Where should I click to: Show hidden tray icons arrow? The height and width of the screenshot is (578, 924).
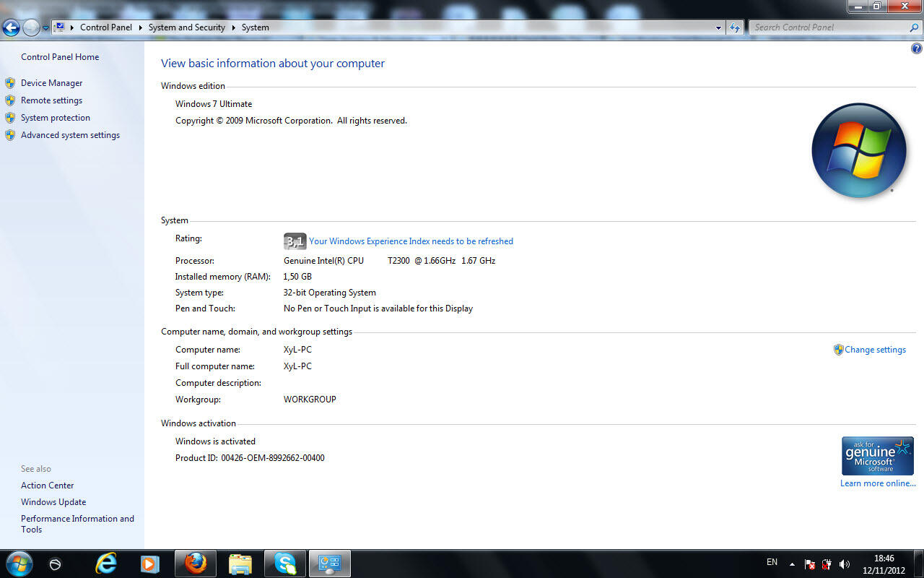792,564
